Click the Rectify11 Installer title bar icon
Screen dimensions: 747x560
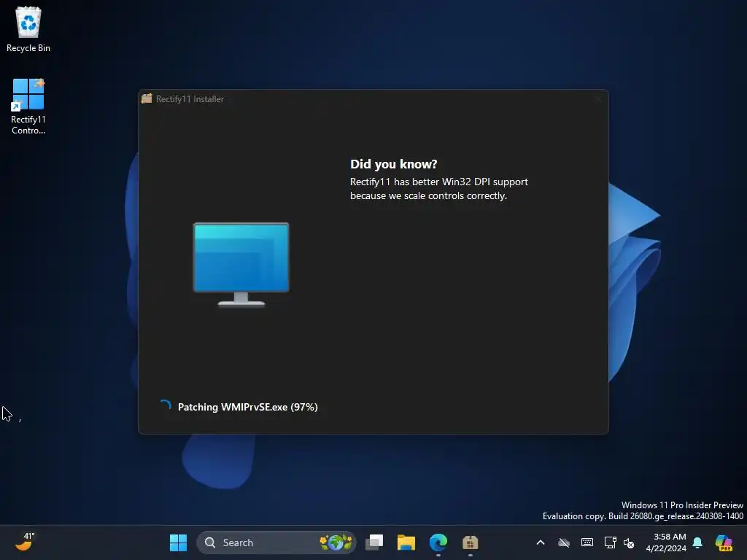tap(147, 98)
